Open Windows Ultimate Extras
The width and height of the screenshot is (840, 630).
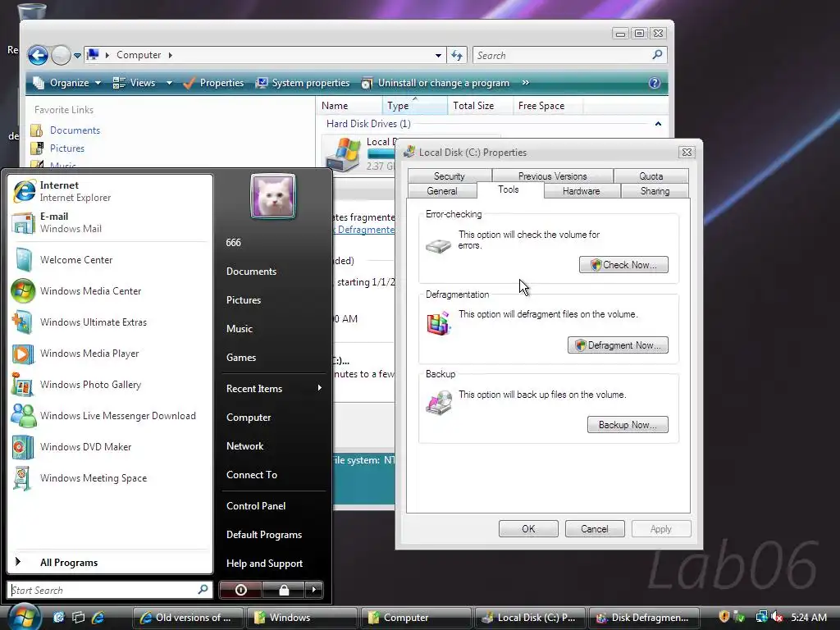click(x=110, y=322)
